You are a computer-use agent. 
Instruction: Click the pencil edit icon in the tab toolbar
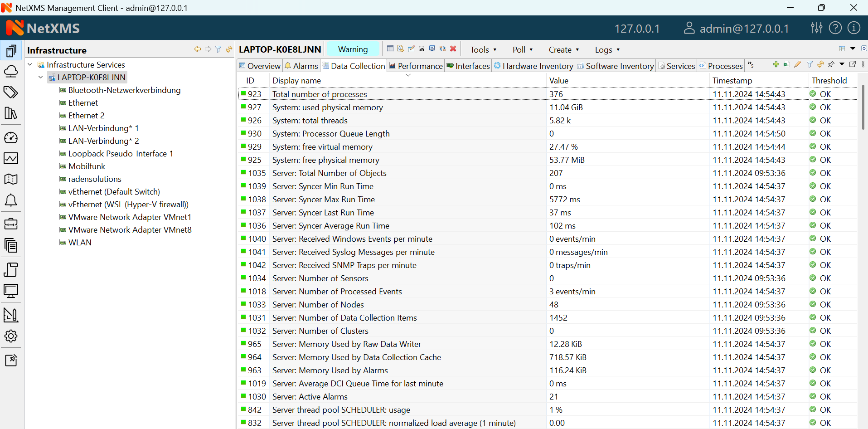tap(798, 64)
